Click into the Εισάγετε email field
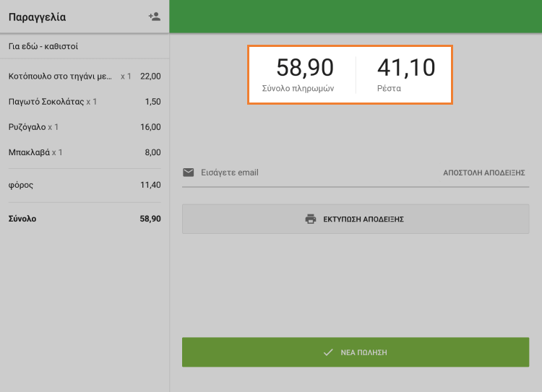 coord(311,173)
